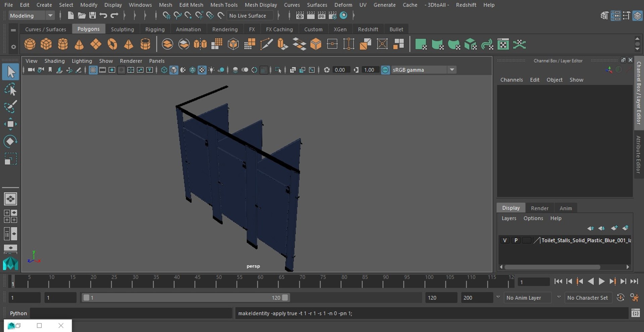Select the Lasso select tool
The image size is (644, 332).
click(10, 90)
